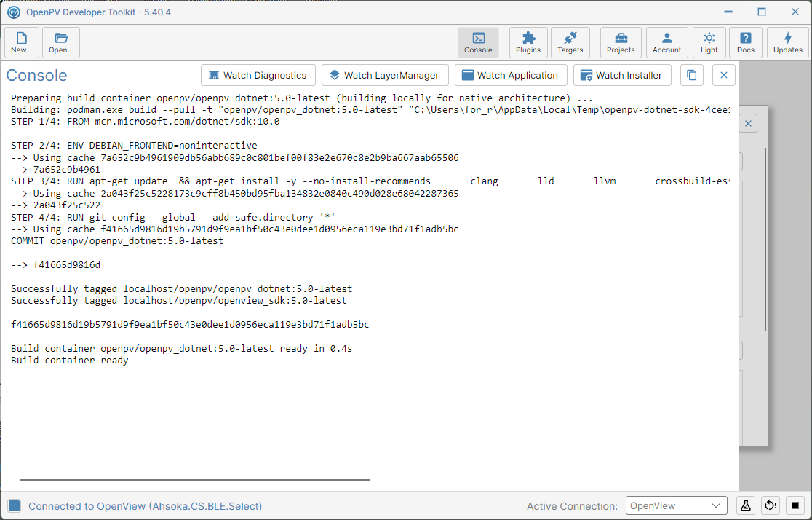Click the OpenPV app logo in title bar

click(14, 12)
